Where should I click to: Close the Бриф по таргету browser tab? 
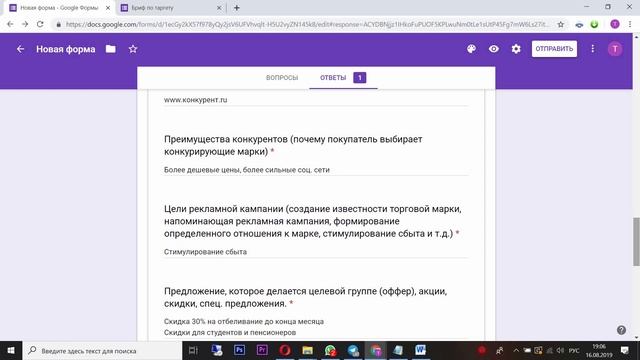pos(219,8)
